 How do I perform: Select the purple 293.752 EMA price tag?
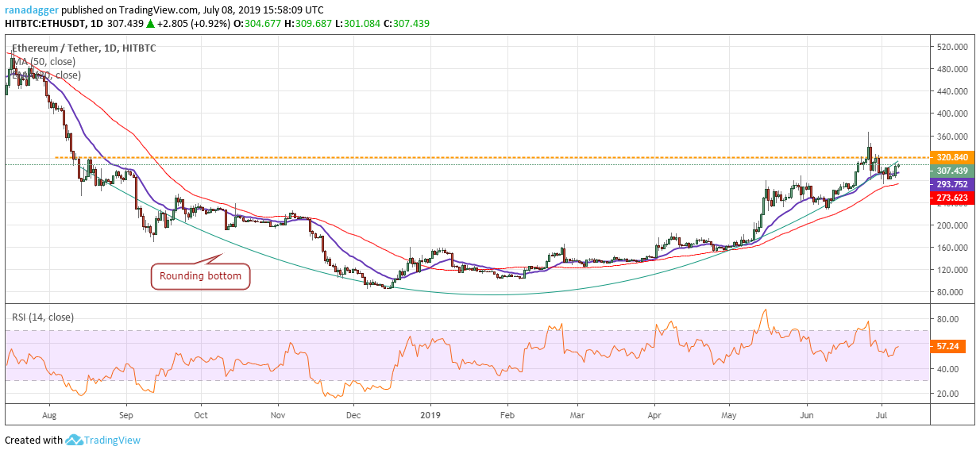click(x=951, y=184)
